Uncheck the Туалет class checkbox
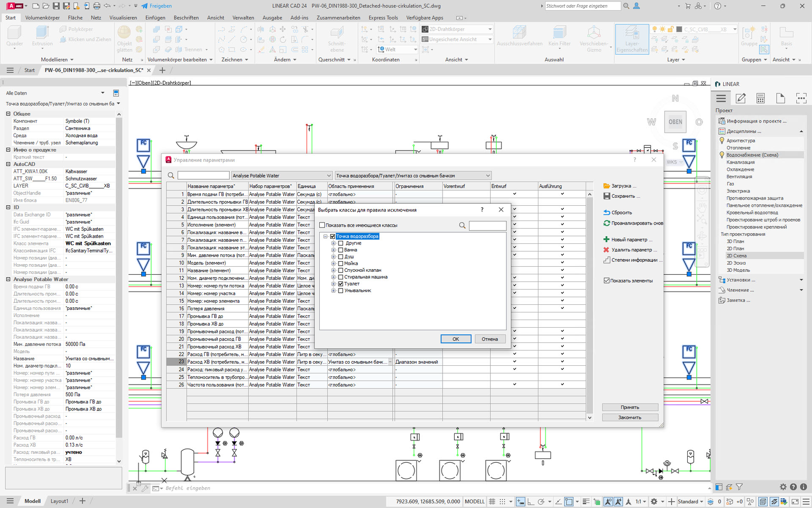812x508 pixels. pyautogui.click(x=341, y=284)
